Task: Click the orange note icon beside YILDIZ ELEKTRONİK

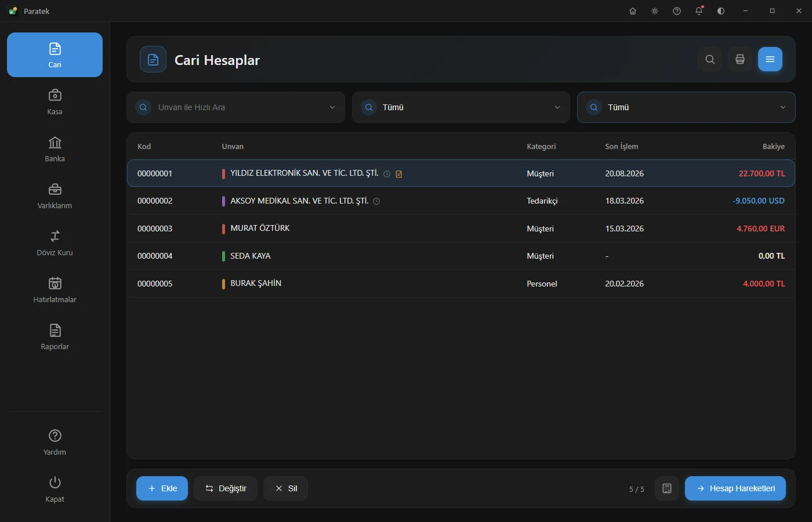Action: tap(399, 174)
